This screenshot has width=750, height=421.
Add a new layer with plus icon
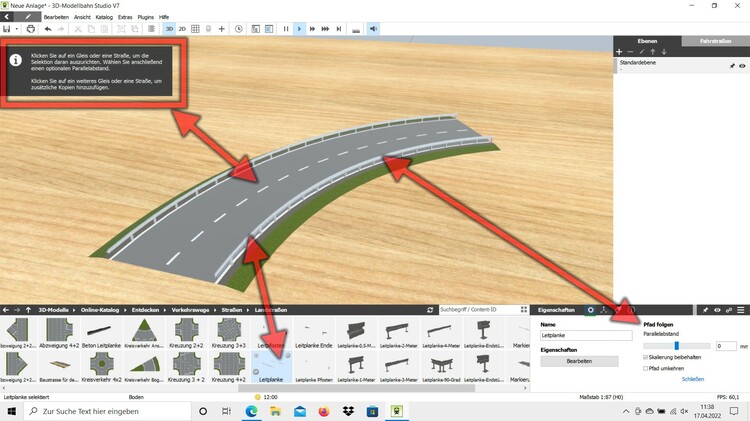pos(619,51)
